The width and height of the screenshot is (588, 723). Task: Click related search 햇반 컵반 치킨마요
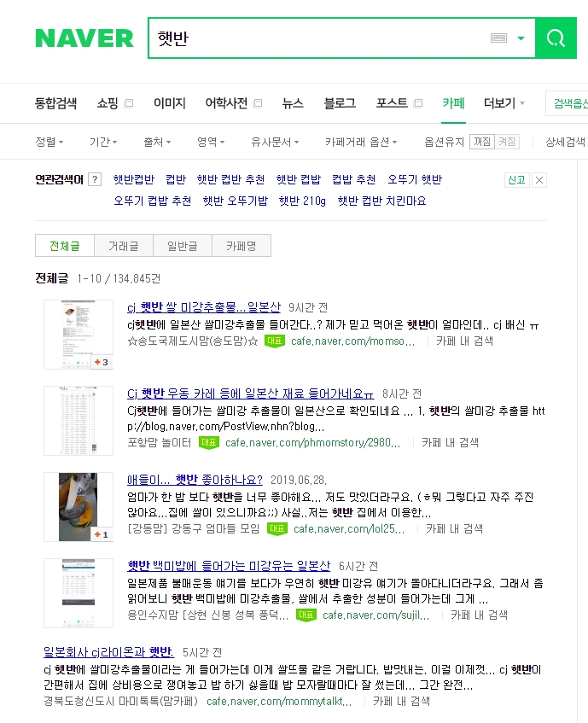[381, 201]
